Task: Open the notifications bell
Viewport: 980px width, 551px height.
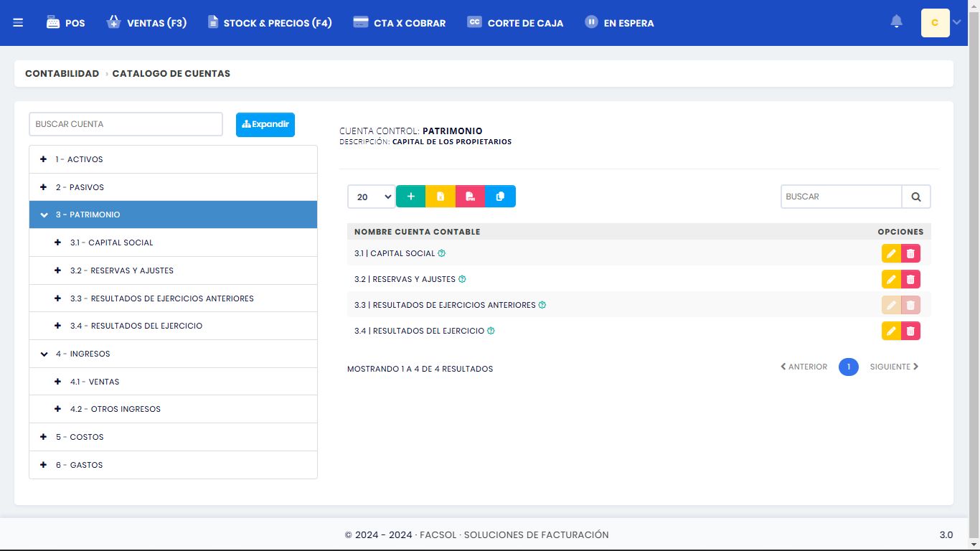Action: point(896,22)
